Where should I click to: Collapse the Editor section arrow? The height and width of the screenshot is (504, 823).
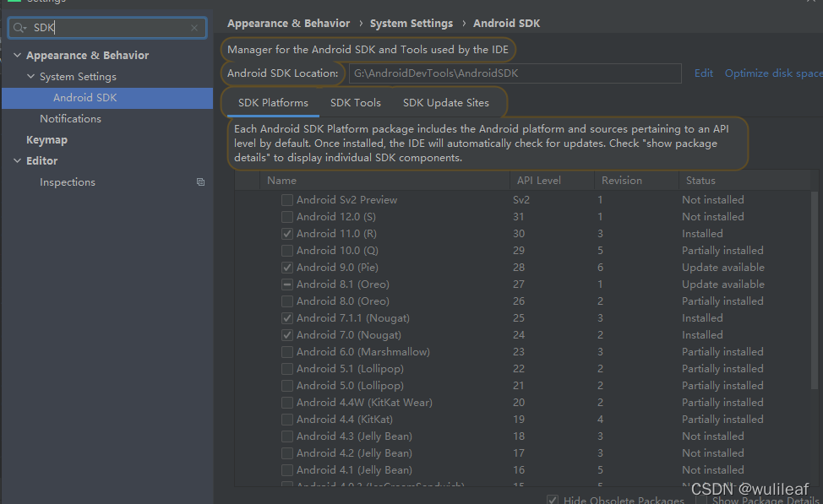18,161
